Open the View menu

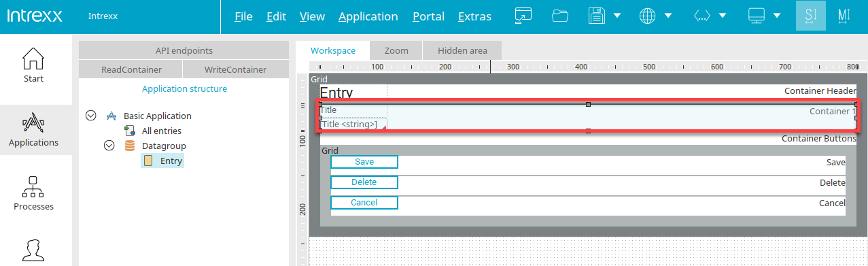click(x=312, y=16)
